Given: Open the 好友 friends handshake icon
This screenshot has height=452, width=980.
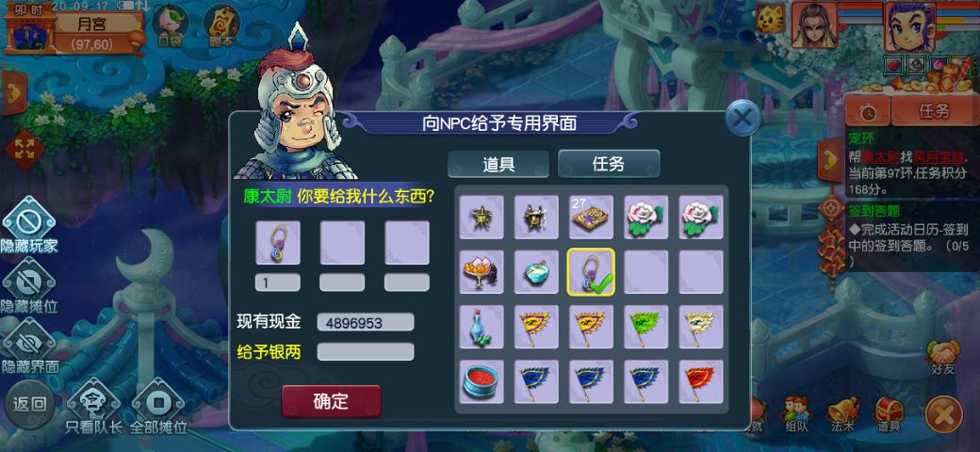Looking at the screenshot, I should [x=943, y=357].
